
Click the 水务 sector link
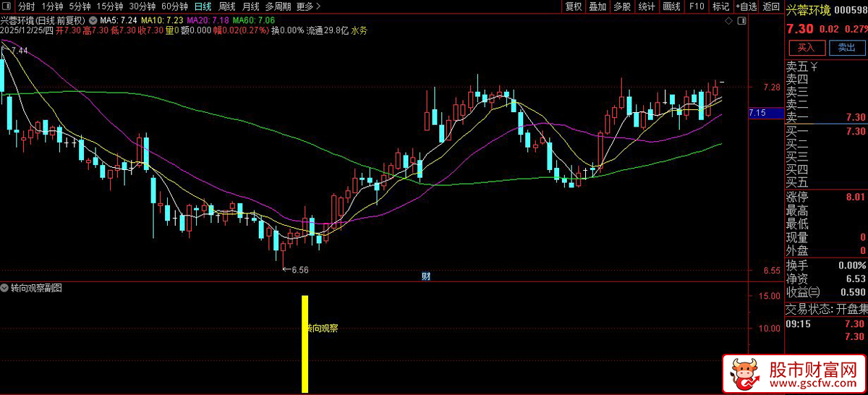tap(359, 31)
